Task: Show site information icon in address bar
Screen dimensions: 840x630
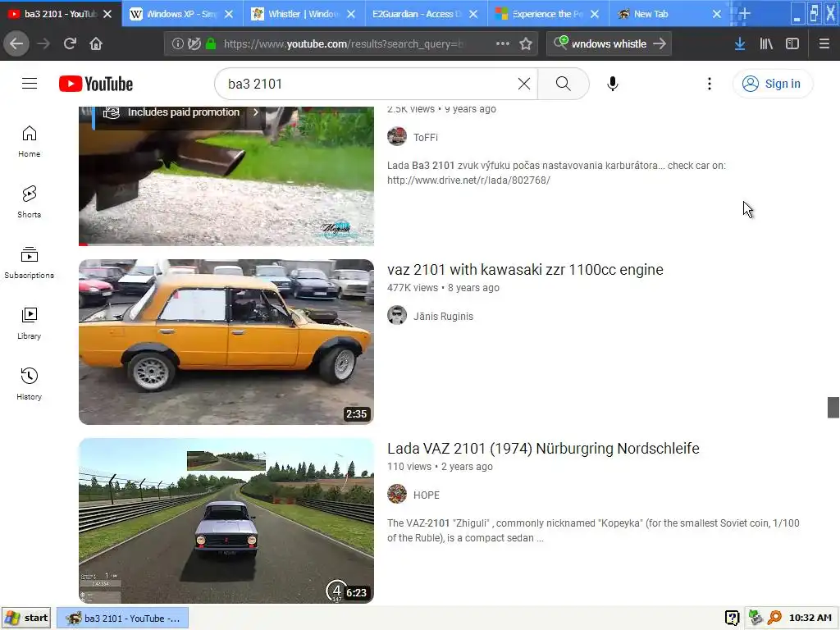Action: (177, 44)
